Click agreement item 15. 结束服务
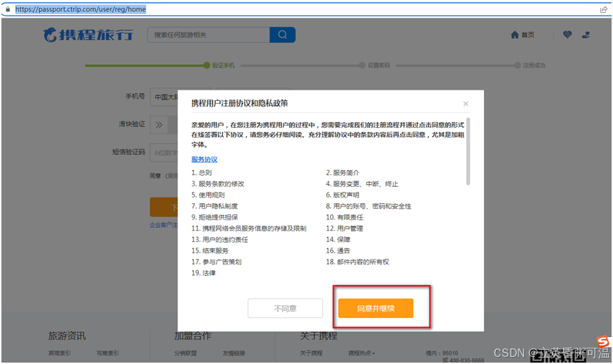Screen dimensions: 613x364 point(210,250)
